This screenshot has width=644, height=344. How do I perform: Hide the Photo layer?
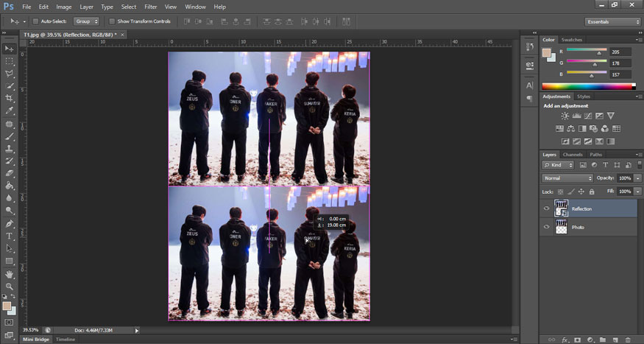(546, 227)
